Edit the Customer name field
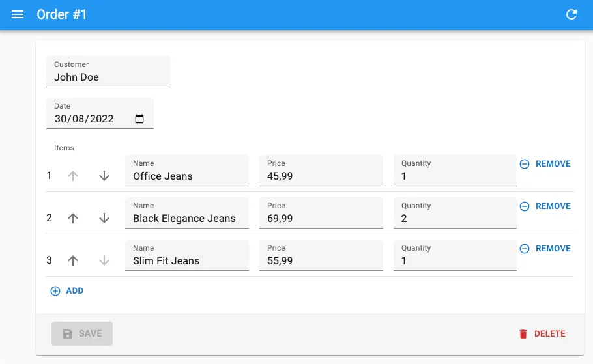The height and width of the screenshot is (364, 593). [x=108, y=77]
